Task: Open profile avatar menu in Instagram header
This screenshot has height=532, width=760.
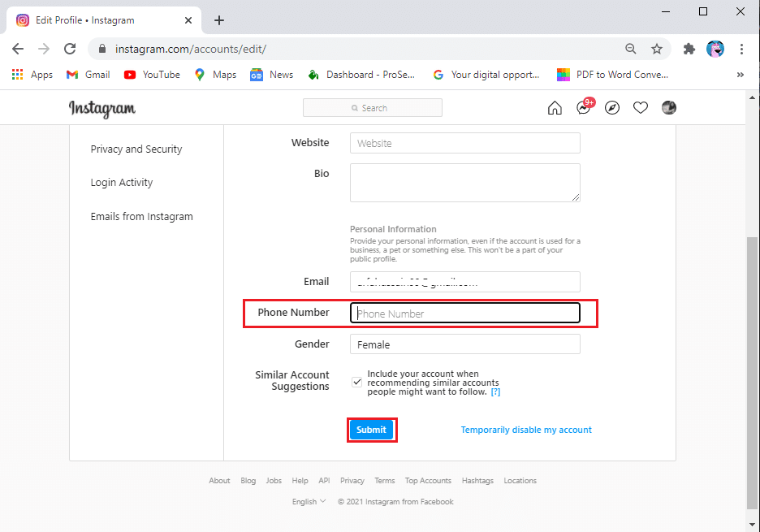Action: 669,108
